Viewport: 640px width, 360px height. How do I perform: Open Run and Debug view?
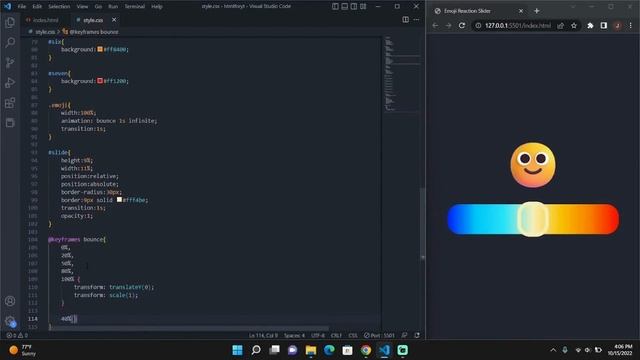pyautogui.click(x=10, y=82)
